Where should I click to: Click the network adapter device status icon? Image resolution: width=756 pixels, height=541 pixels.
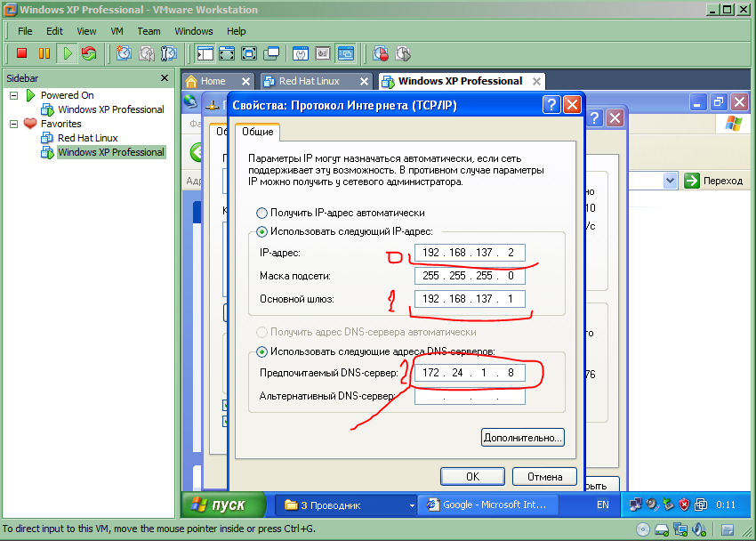(x=680, y=529)
